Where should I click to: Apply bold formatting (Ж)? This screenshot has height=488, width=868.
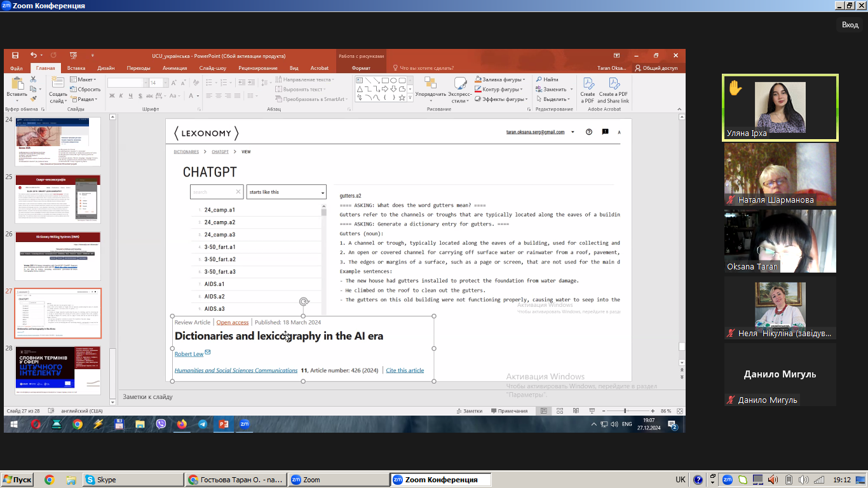112,96
